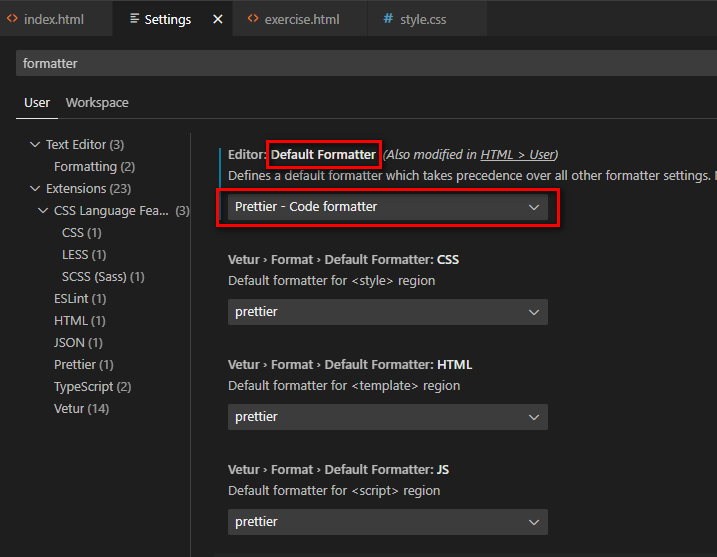Select ESLint (1) in settings tree
This screenshot has height=557, width=717.
click(80, 298)
